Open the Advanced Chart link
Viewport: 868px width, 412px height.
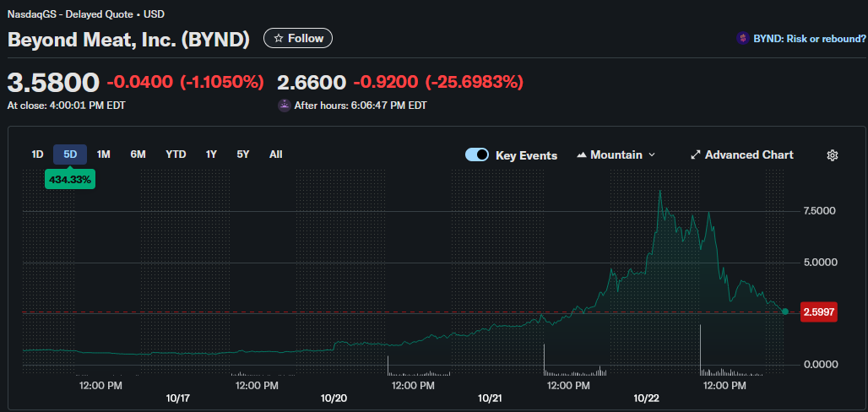point(742,155)
